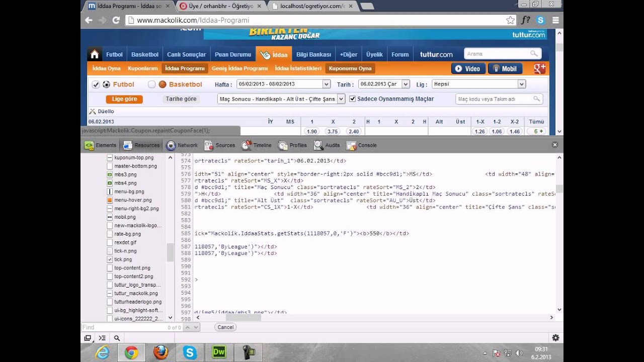Open the Profiles panel
Viewport: 644px width, 362px height.
292,145
